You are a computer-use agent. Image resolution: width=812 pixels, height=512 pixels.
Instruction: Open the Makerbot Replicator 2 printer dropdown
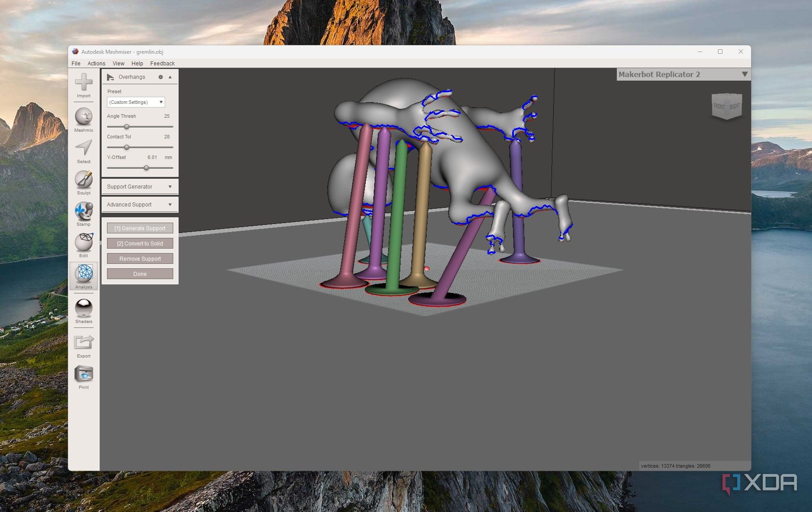point(684,74)
